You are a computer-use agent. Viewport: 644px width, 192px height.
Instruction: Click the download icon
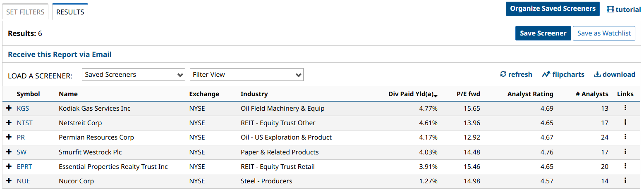(x=597, y=75)
